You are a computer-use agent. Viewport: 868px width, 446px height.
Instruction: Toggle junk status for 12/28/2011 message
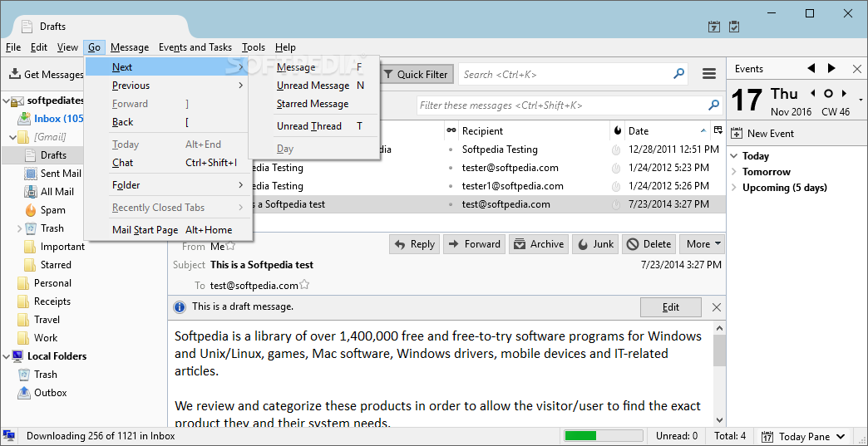[x=615, y=149]
